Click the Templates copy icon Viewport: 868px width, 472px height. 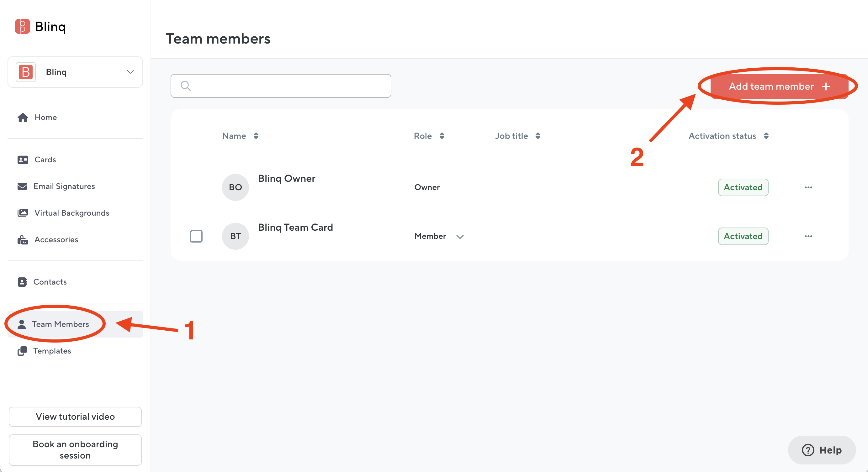22,351
